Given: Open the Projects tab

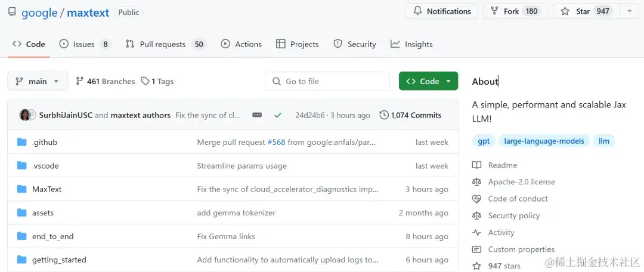Looking at the screenshot, I should (x=298, y=44).
